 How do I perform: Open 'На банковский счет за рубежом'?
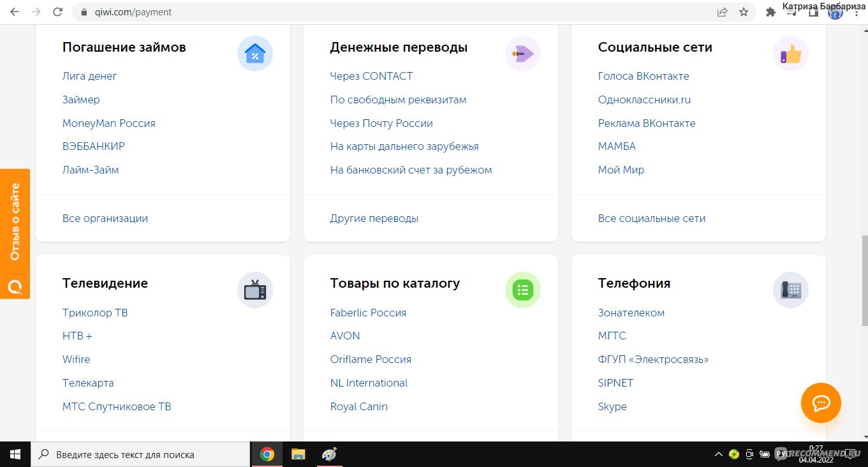(x=411, y=170)
